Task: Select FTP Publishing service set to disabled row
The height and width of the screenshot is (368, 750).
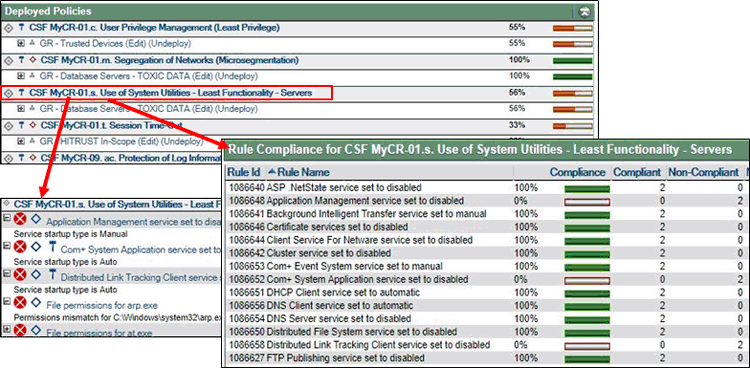Action: [x=486, y=358]
